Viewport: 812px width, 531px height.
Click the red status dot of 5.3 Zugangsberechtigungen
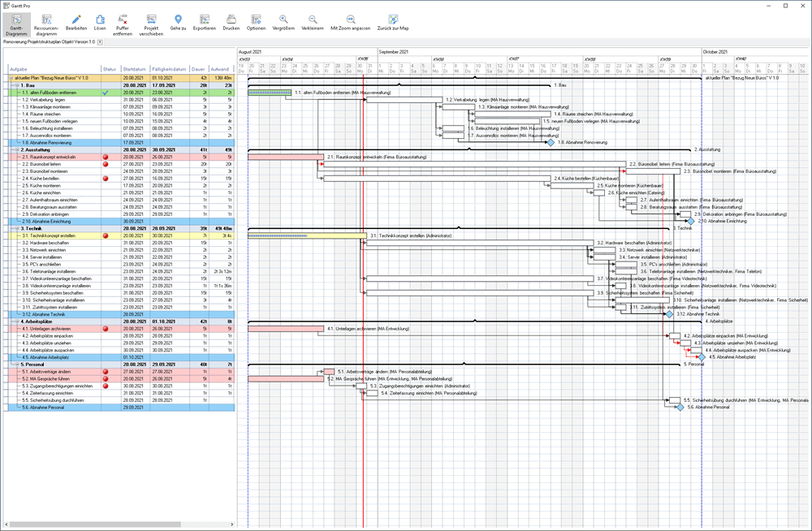(106, 386)
